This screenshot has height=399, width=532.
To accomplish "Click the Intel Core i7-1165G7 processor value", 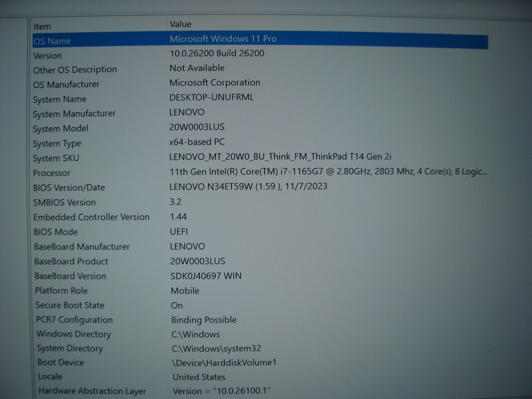I will pos(328,172).
